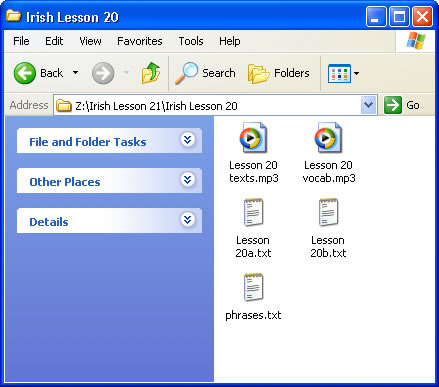Open the Tools menu
Image resolution: width=439 pixels, height=387 pixels.
pyautogui.click(x=191, y=41)
